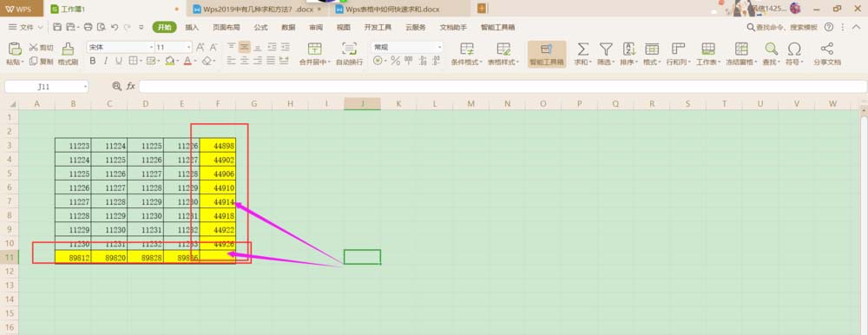
Task: Switch to the Formulas (公式) tab
Action: (x=260, y=27)
